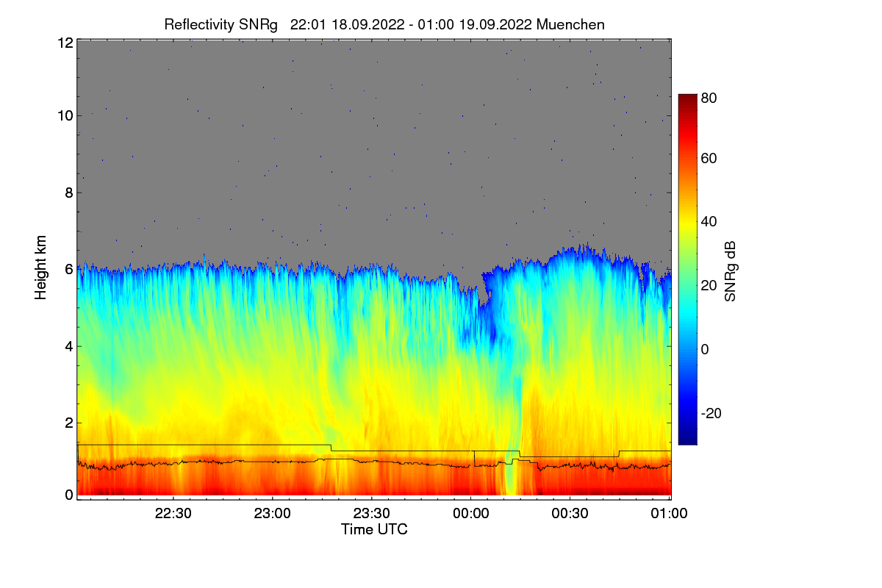The height and width of the screenshot is (588, 882).
Task: Click the height tick label 12
Action: coord(65,43)
